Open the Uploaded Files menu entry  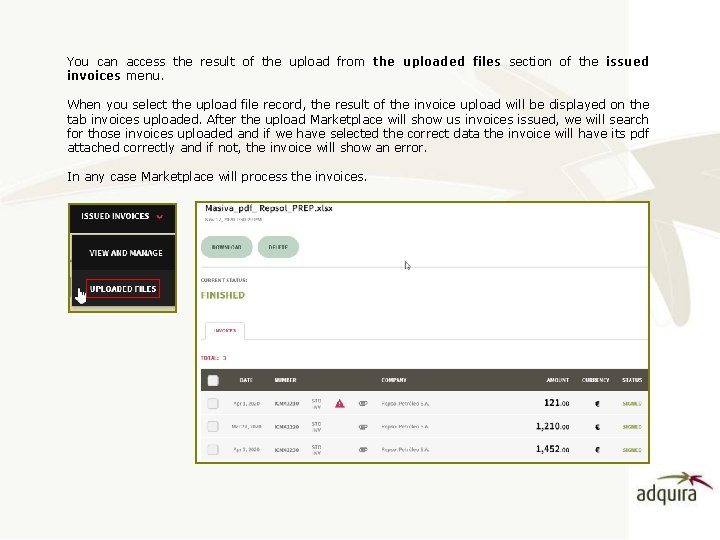(123, 289)
